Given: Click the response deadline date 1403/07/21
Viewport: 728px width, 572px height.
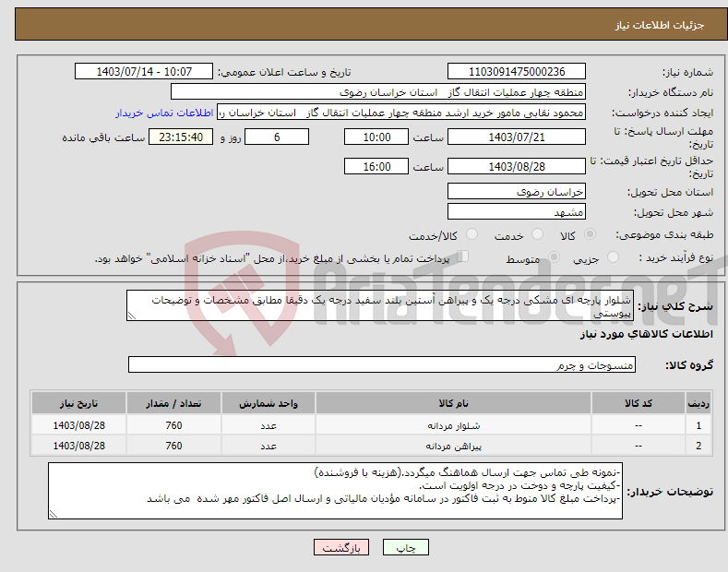Looking at the screenshot, I should (x=517, y=137).
